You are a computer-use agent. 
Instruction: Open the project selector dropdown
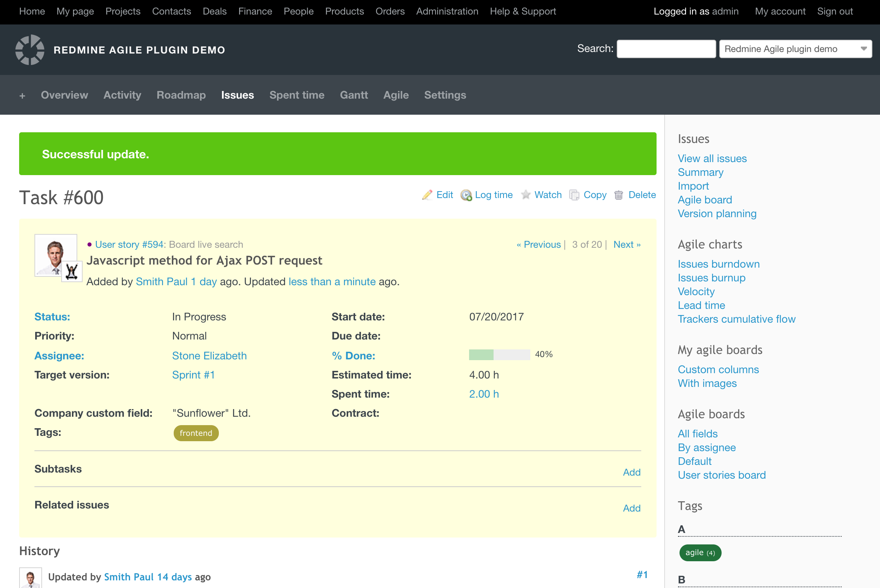[795, 49]
